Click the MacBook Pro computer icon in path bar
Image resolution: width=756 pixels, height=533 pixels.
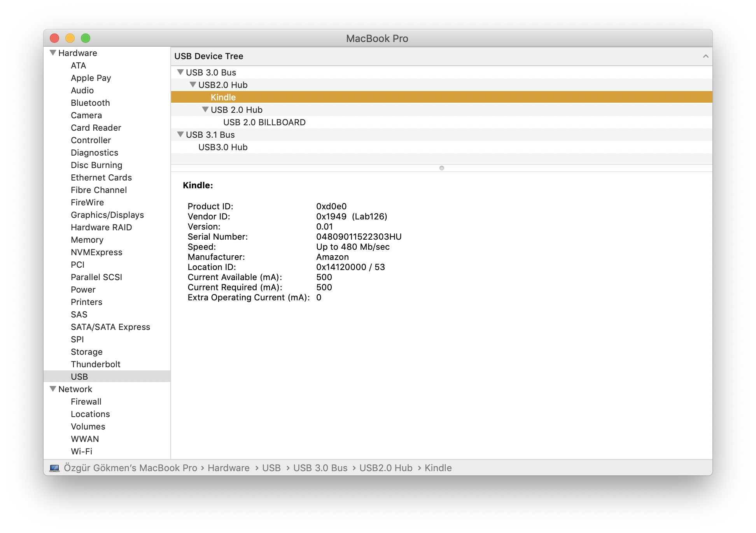54,468
